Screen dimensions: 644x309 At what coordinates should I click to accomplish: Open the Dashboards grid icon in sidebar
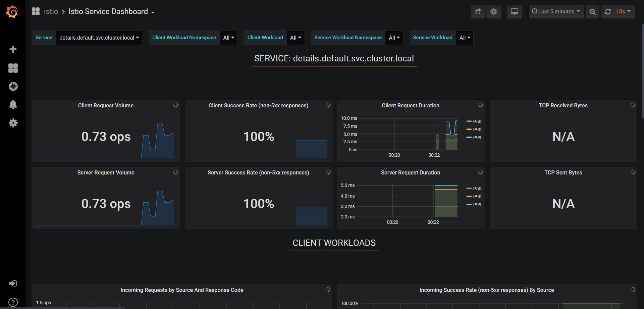(x=13, y=68)
